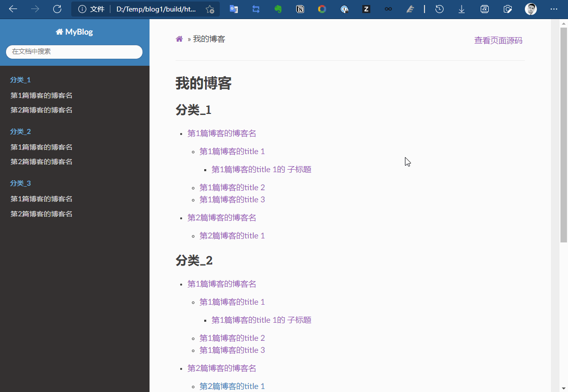
Task: Add page to favorites with star icon
Action: coord(210,10)
